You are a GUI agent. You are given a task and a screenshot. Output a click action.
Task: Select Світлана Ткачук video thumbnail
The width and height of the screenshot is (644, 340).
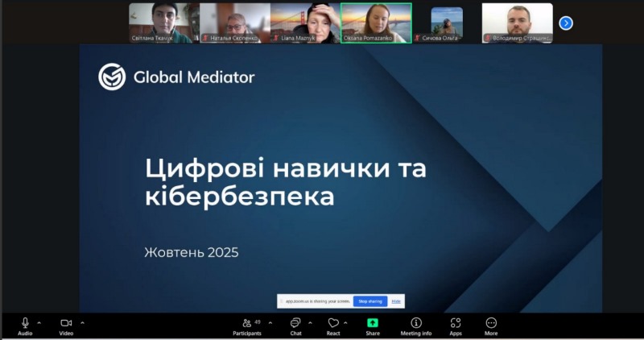(164, 23)
